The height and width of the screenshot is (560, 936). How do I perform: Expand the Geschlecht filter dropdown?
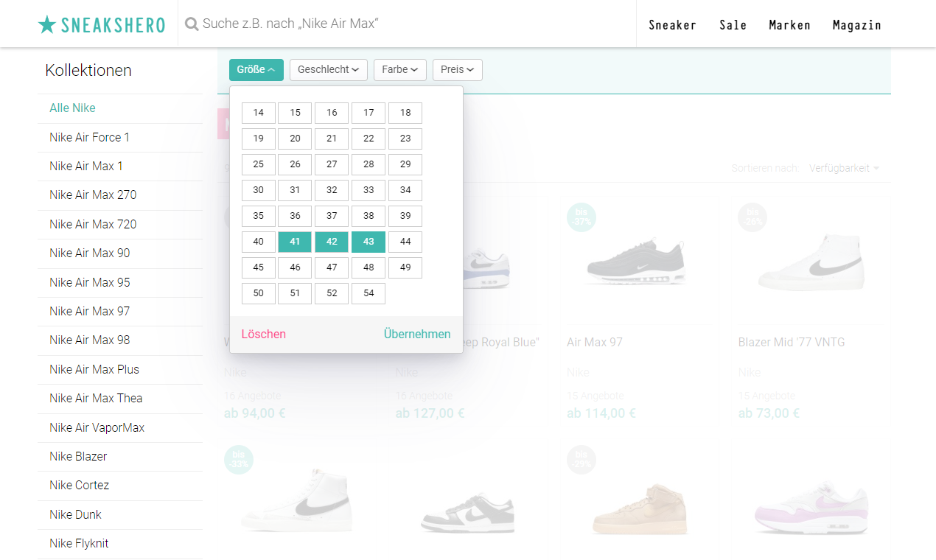pos(329,70)
